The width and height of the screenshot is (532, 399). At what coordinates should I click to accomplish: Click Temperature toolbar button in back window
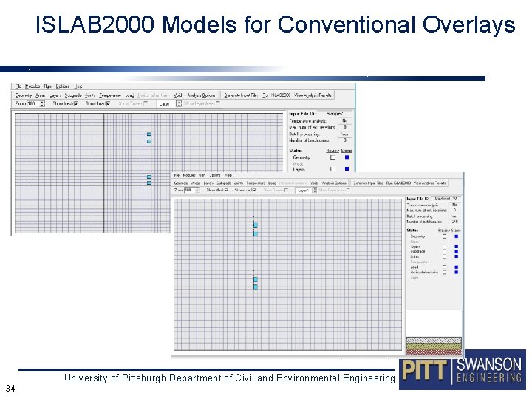tap(110, 95)
